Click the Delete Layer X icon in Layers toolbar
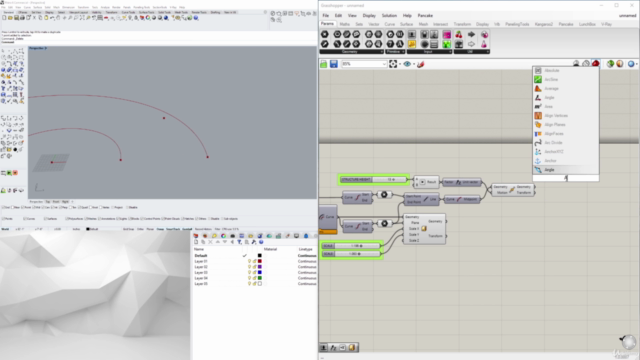The height and width of the screenshot is (360, 640). [x=210, y=242]
